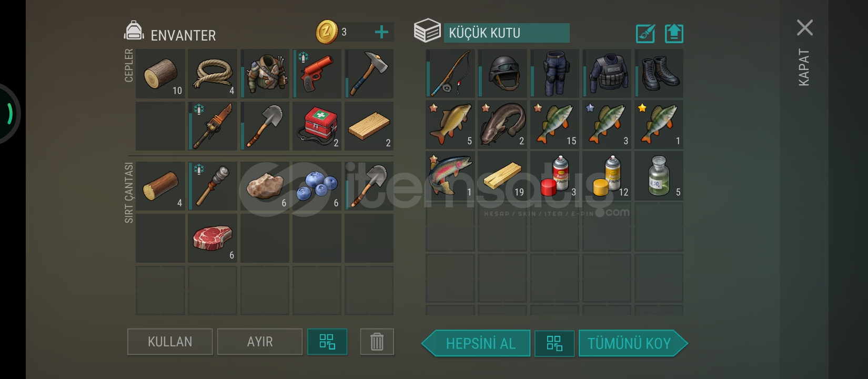Select the rope item in pockets
Screen dimensions: 868x379
(x=213, y=74)
